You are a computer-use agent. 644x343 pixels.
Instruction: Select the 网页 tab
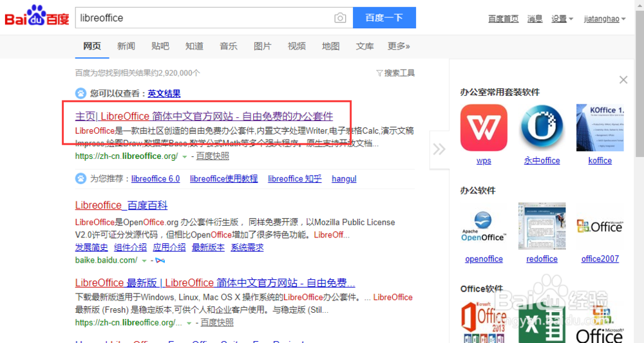point(92,46)
